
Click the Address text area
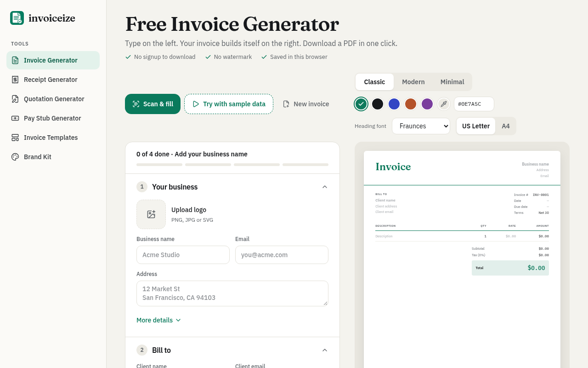(232, 293)
